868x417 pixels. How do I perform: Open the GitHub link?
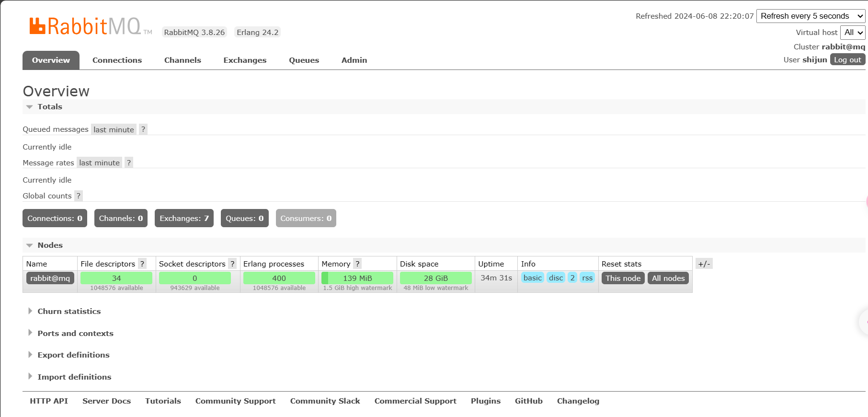tap(529, 401)
